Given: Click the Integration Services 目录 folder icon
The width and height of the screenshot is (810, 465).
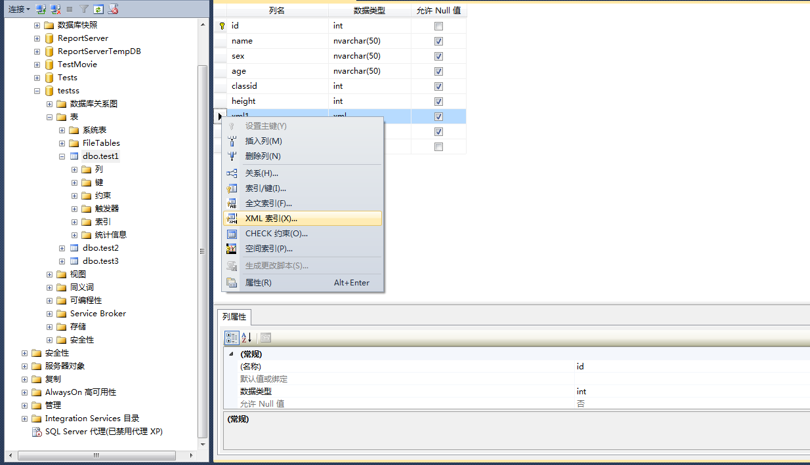Looking at the screenshot, I should point(36,418).
